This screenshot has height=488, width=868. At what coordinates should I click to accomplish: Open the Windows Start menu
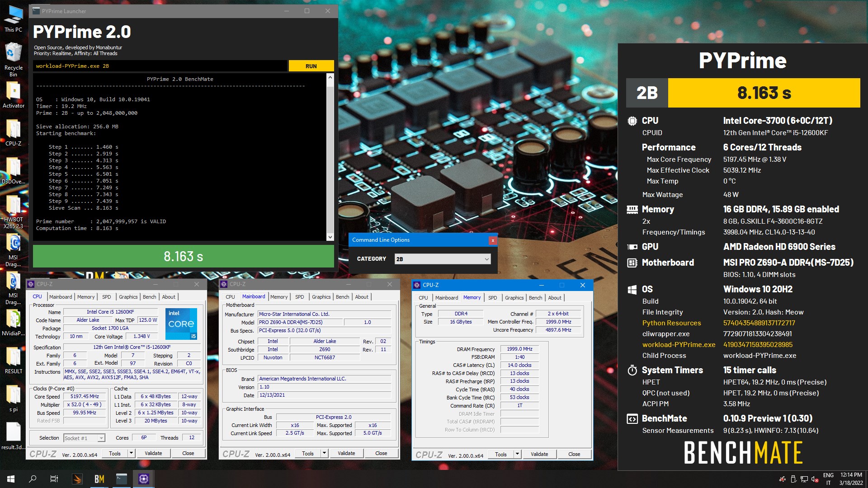[11, 479]
